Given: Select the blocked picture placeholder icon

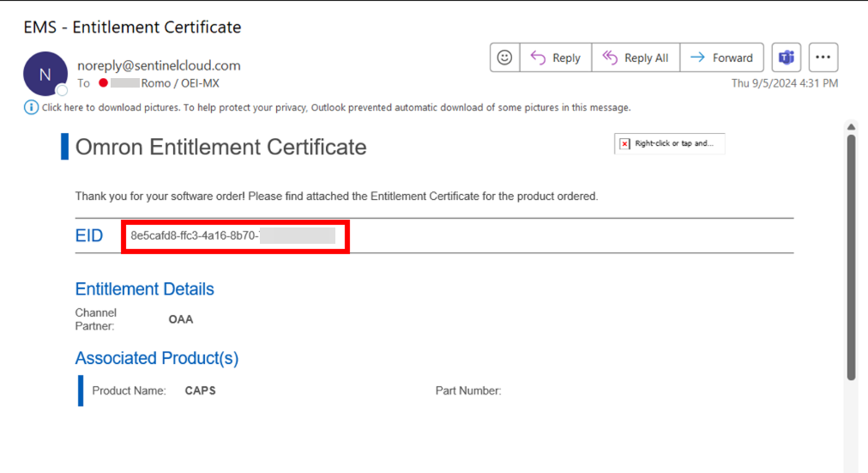Looking at the screenshot, I should click(x=625, y=144).
